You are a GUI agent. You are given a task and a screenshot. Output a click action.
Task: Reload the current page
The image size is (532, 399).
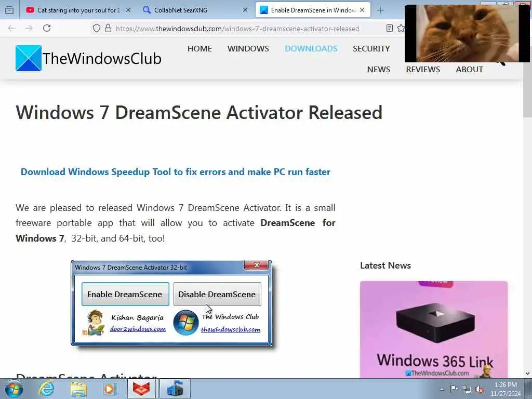tap(47, 28)
